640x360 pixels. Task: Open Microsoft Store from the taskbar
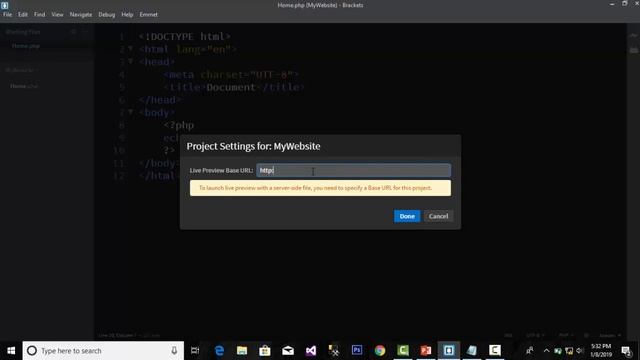265,351
